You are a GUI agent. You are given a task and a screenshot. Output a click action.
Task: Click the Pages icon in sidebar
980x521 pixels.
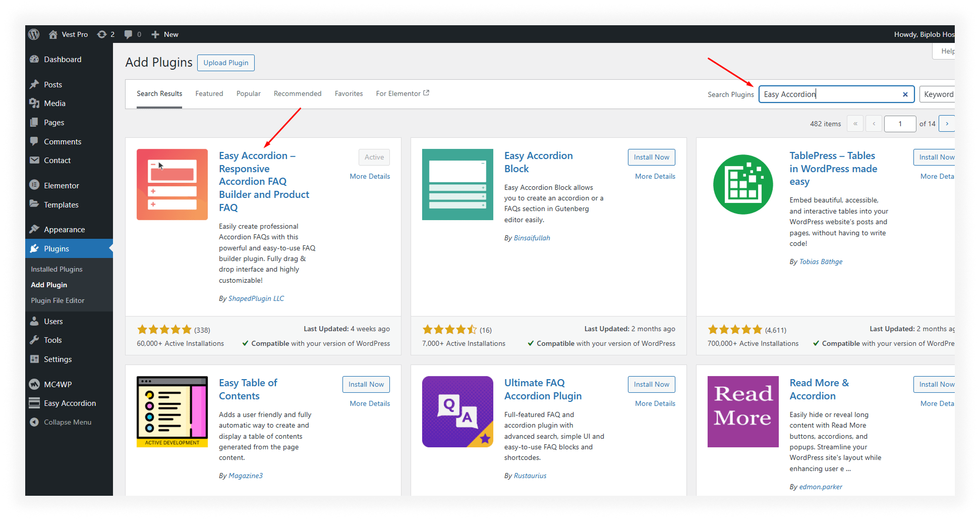coord(34,122)
